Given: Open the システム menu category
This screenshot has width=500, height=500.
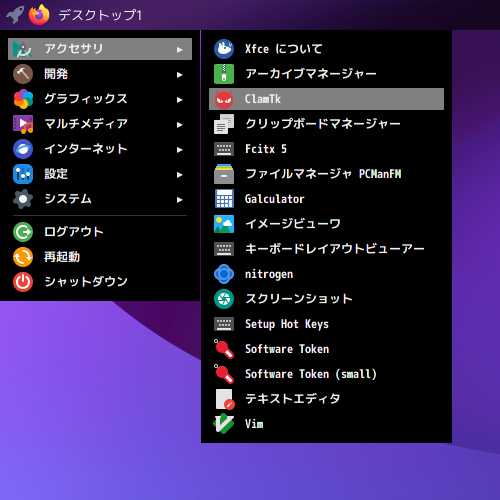Looking at the screenshot, I should pyautogui.click(x=100, y=199).
